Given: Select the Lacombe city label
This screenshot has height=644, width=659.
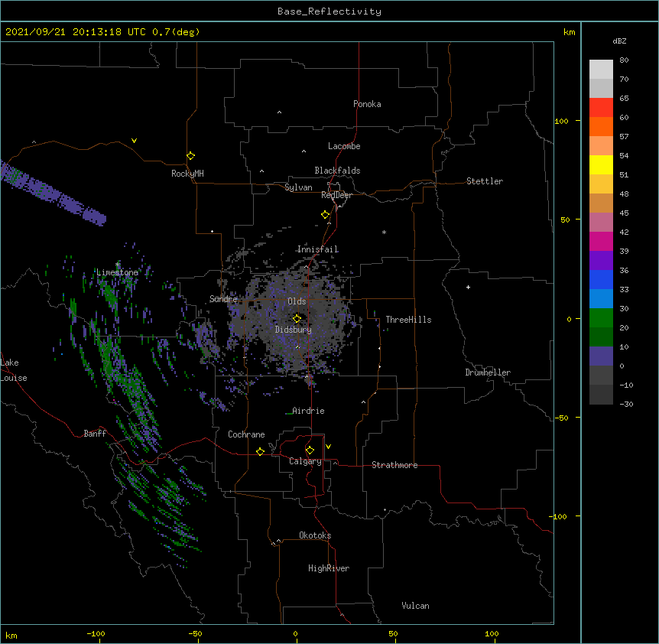Looking at the screenshot, I should (344, 146).
